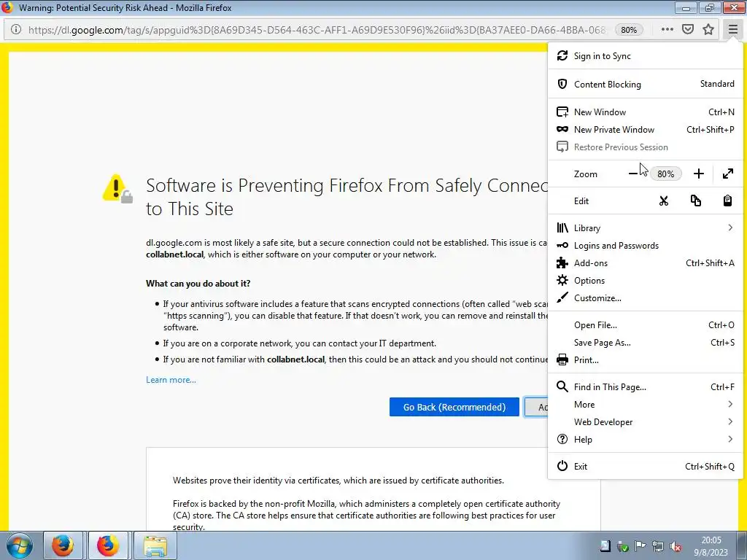This screenshot has height=560, width=747.
Task: Click Go Back (Recommended) button
Action: (x=454, y=407)
